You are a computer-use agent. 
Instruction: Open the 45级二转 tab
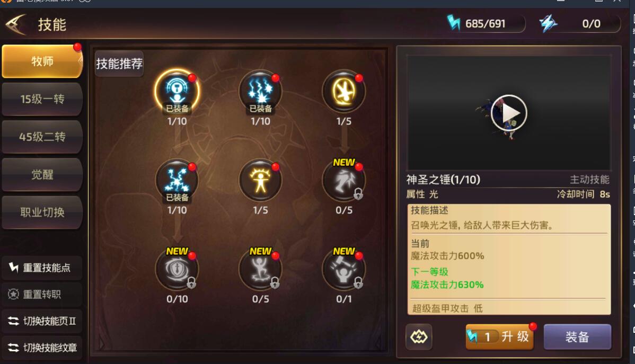42,137
